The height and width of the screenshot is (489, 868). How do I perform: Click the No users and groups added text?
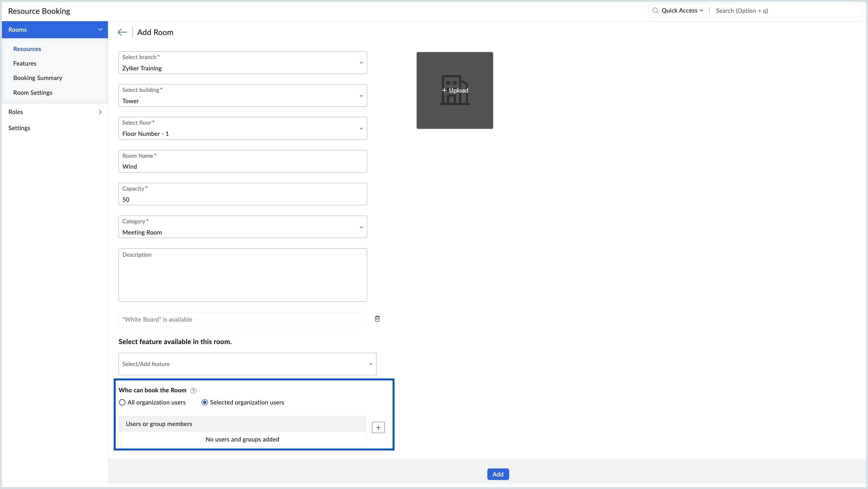(242, 439)
